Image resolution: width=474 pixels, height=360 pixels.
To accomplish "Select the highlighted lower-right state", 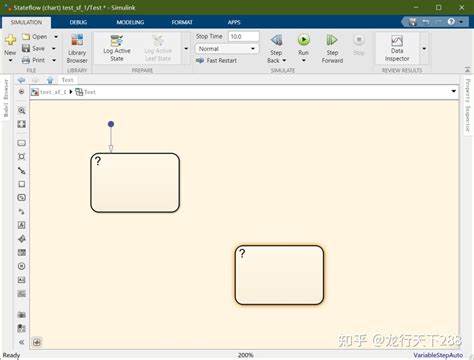I will coord(279,275).
